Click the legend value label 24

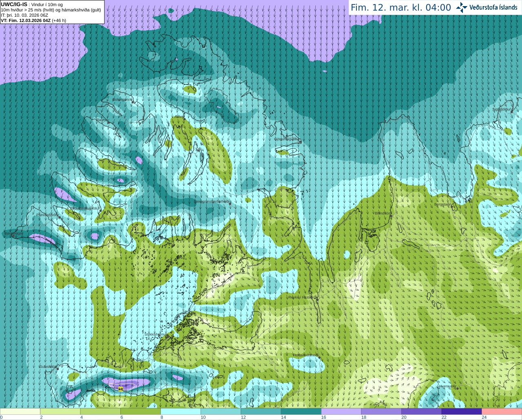[484, 417]
